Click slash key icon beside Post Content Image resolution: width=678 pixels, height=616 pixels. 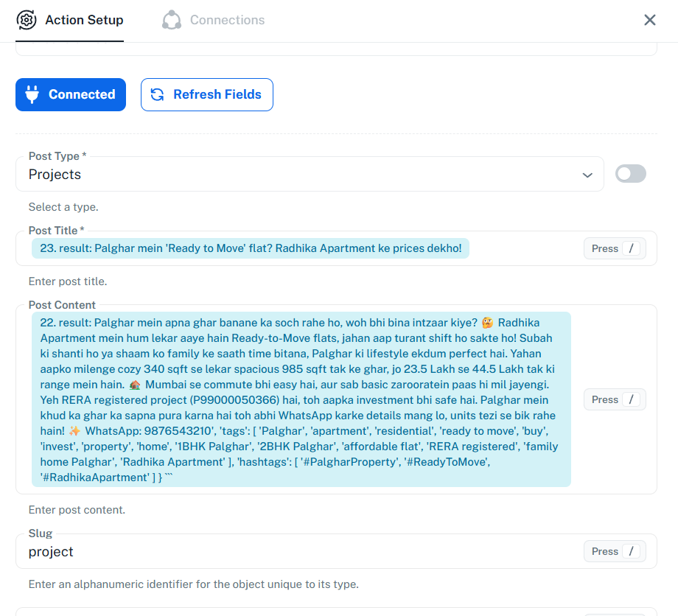pyautogui.click(x=632, y=399)
